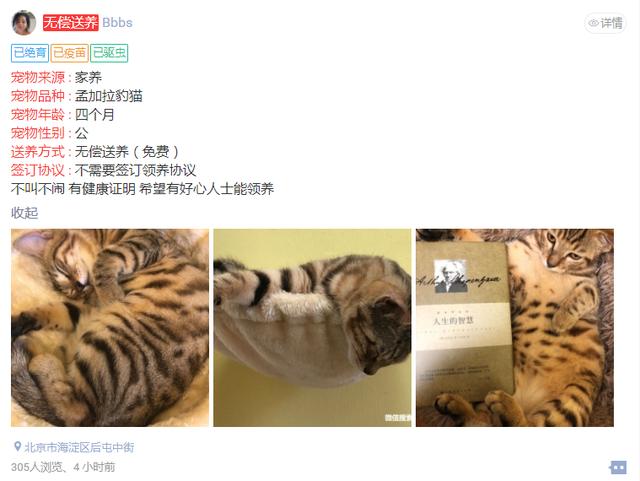
Task: Click the 已绝育 sterilized tag
Action: 30,53
